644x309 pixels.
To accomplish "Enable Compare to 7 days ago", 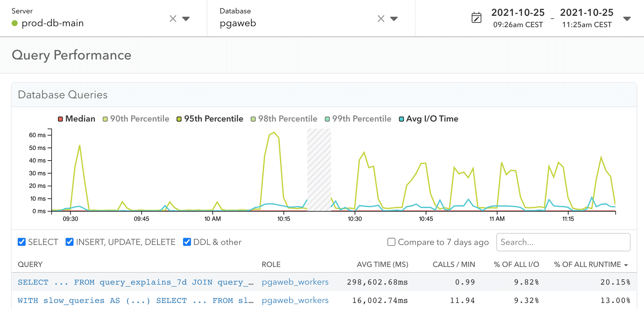I will tap(391, 242).
